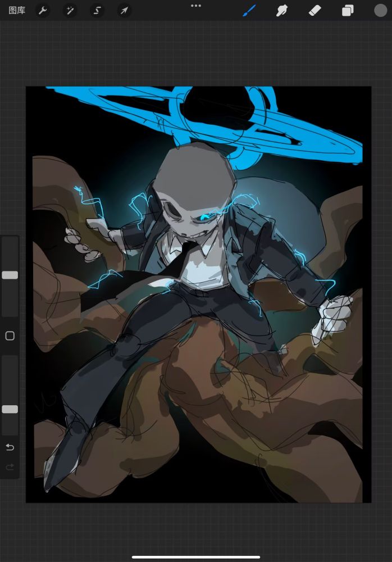
Task: Activate the Selection tool
Action: pyautogui.click(x=97, y=10)
